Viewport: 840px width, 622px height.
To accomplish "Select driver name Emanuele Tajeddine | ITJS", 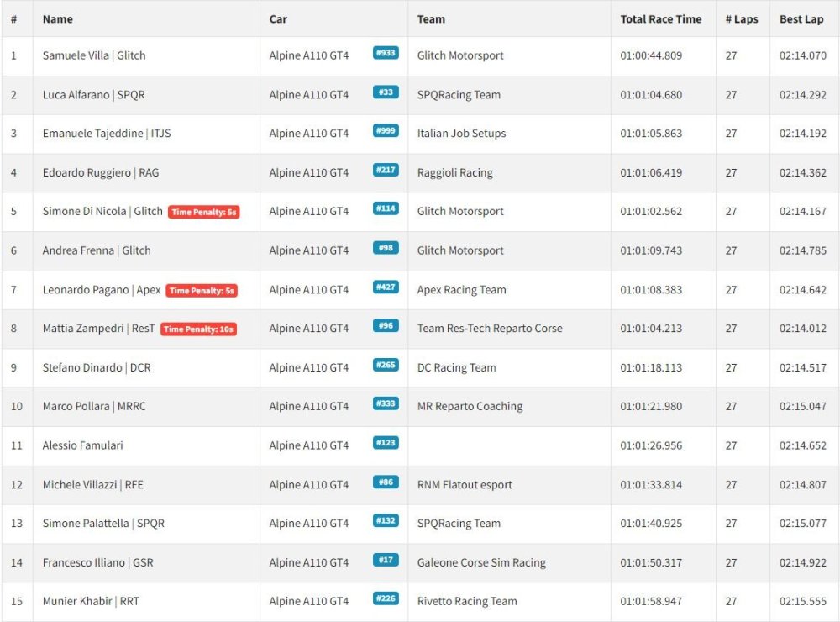I will pos(107,134).
